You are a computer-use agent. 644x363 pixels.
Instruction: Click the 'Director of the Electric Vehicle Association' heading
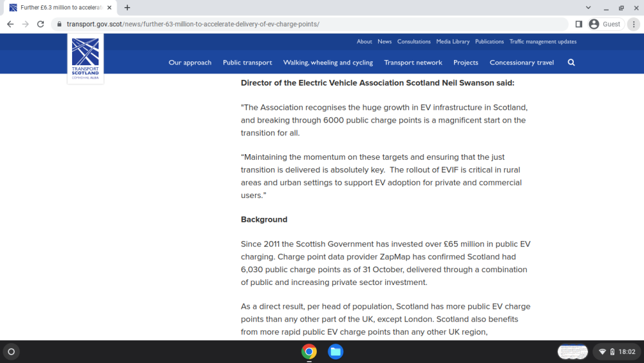click(377, 83)
